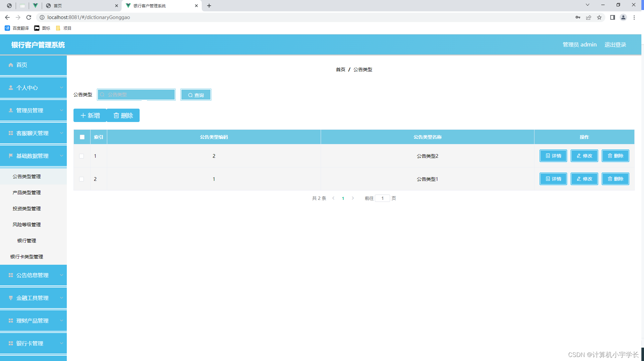The height and width of the screenshot is (361, 644).
Task: Check the checkbox for row 公告类型1
Action: (82, 179)
